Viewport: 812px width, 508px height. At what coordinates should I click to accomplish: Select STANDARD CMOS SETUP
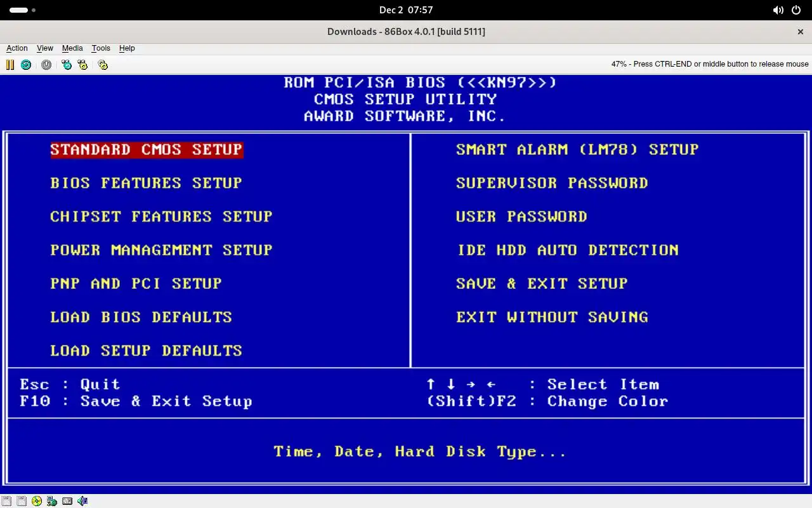tap(147, 150)
